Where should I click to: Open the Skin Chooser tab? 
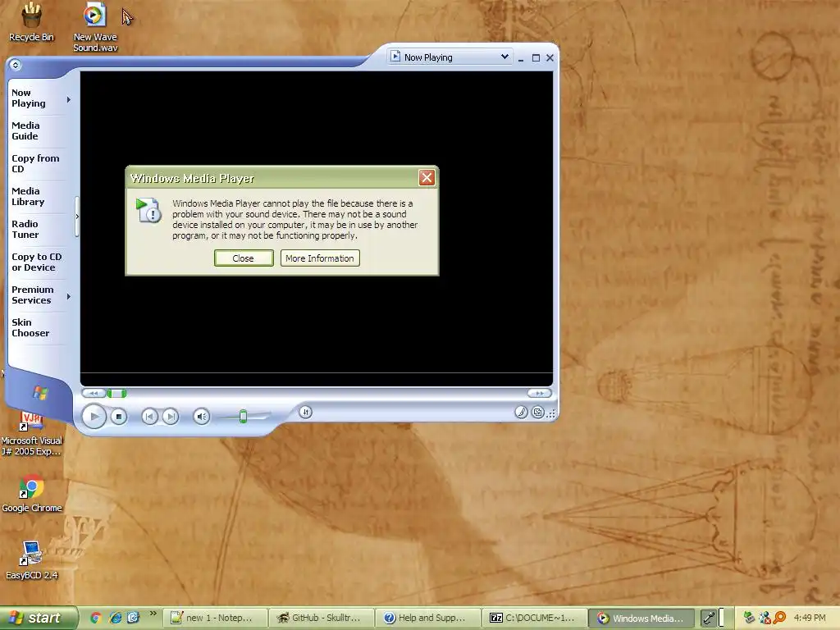coord(30,327)
